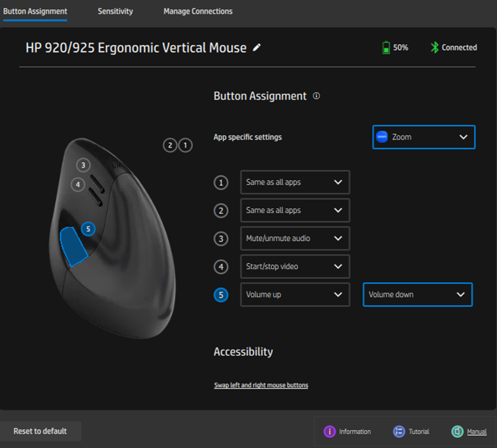The width and height of the screenshot is (497, 448).
Task: Click the blue Tutorial icon
Action: (x=399, y=432)
